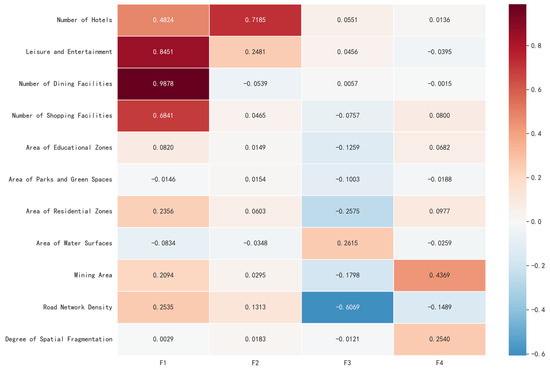Screen dimensions: 550x370
Task: Click the Degree of Spatial Fragmentation label
Action: (x=59, y=339)
